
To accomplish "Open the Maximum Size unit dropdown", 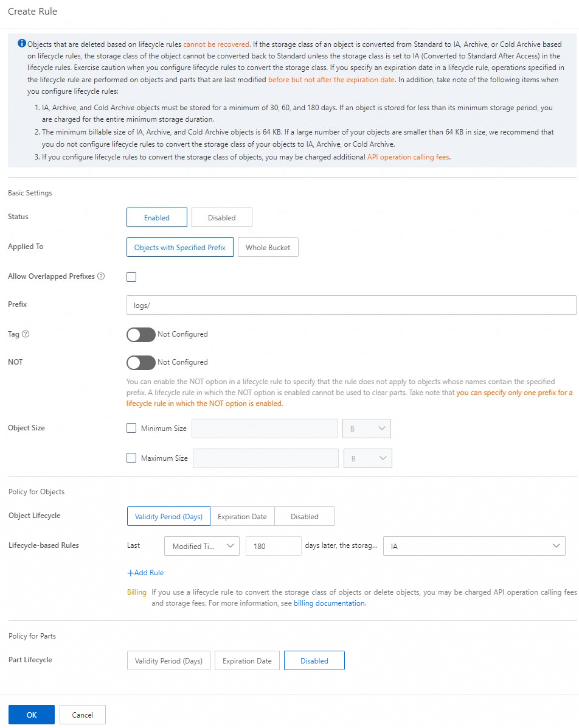I will pos(368,458).
